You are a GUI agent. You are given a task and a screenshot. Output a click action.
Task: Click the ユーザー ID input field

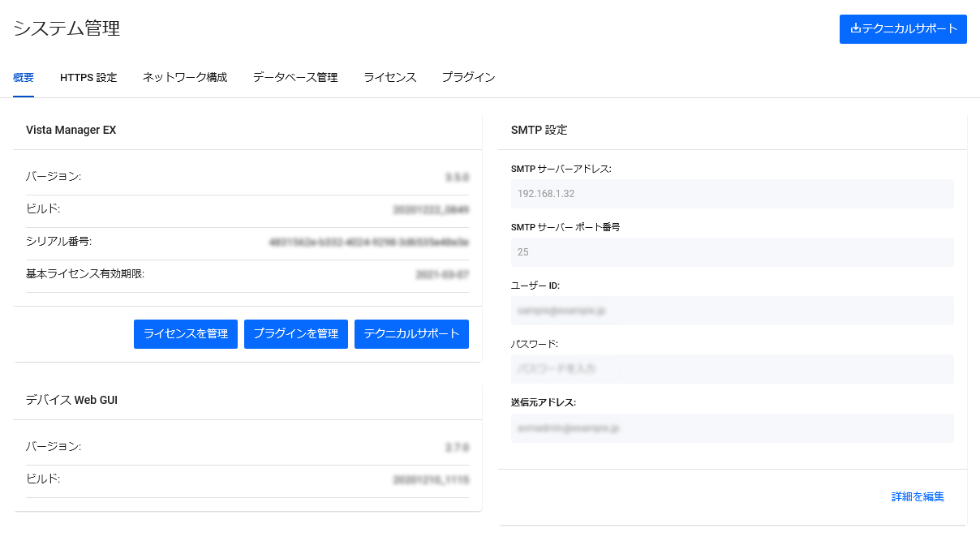[732, 310]
